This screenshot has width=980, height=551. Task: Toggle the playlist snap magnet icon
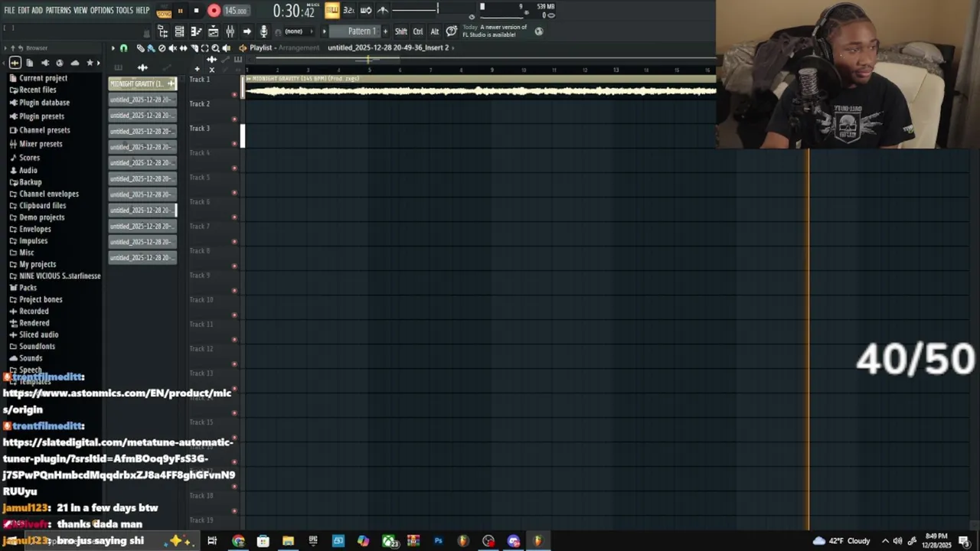click(x=123, y=47)
